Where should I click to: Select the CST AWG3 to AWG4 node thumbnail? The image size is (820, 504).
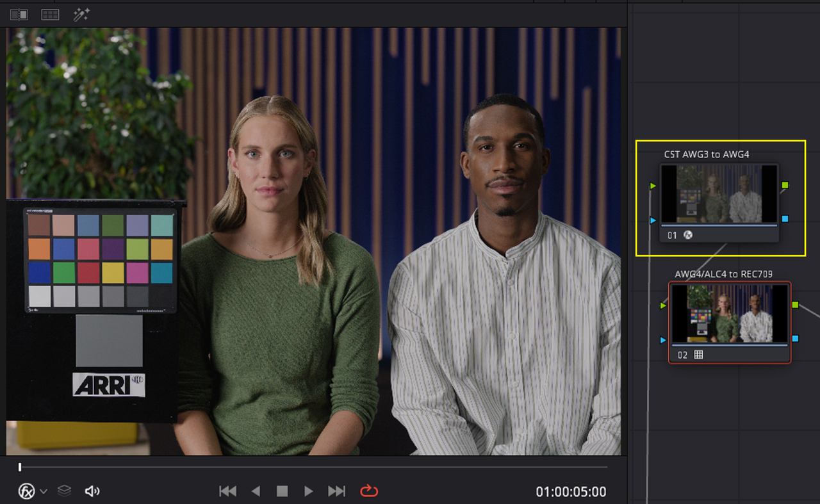click(x=720, y=194)
